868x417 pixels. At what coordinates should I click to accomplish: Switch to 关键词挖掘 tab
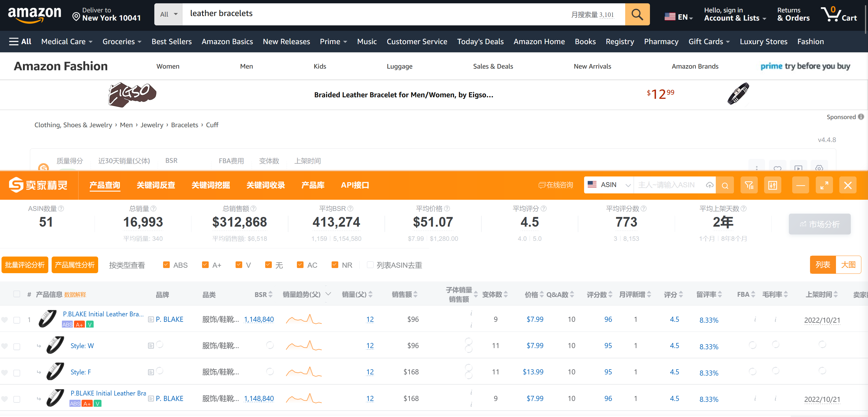[211, 185]
